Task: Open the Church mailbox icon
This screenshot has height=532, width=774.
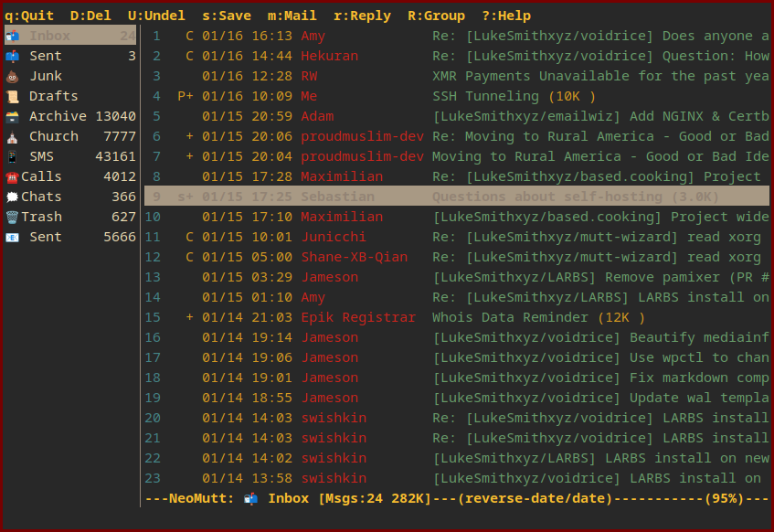Action: click(13, 136)
